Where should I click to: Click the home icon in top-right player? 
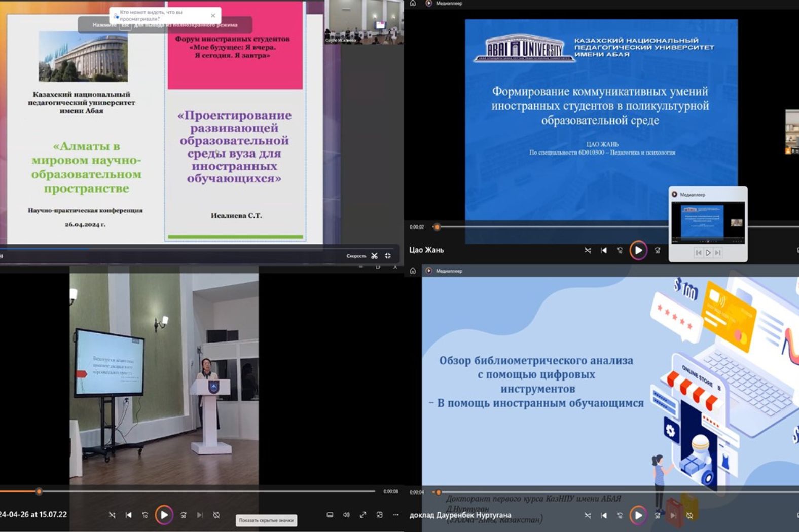pyautogui.click(x=413, y=4)
